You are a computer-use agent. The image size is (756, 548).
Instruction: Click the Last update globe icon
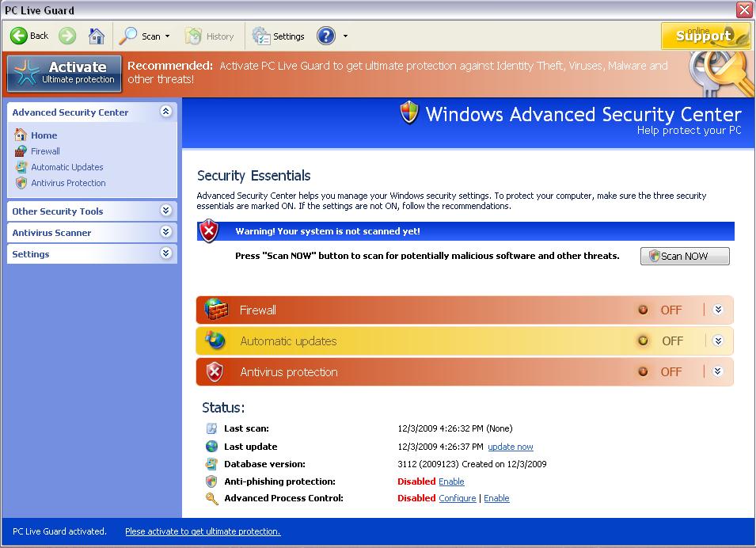[x=211, y=446]
